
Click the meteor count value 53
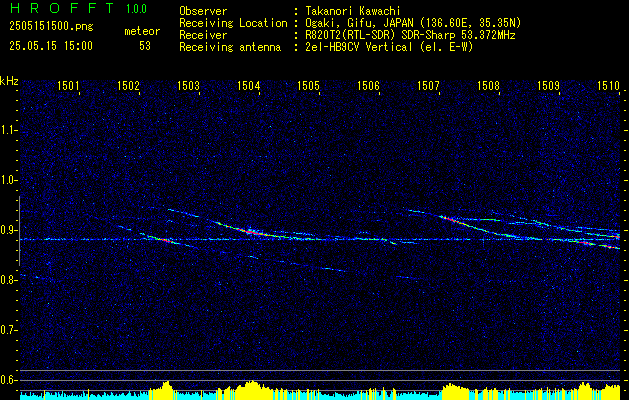145,46
